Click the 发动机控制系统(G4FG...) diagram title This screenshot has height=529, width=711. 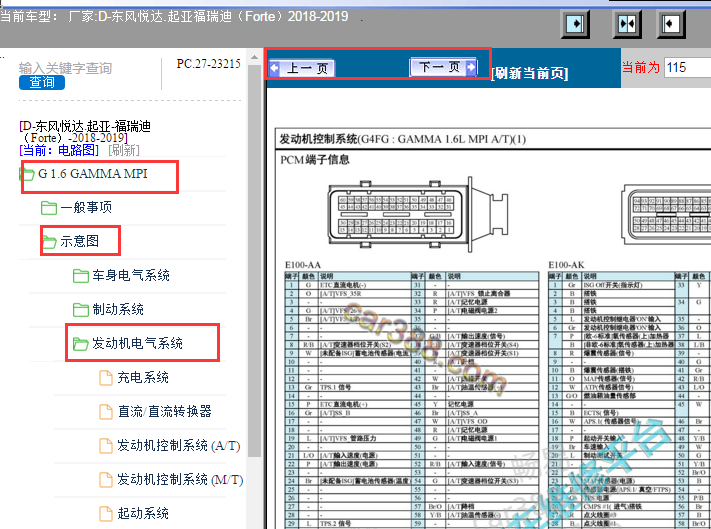click(x=403, y=139)
